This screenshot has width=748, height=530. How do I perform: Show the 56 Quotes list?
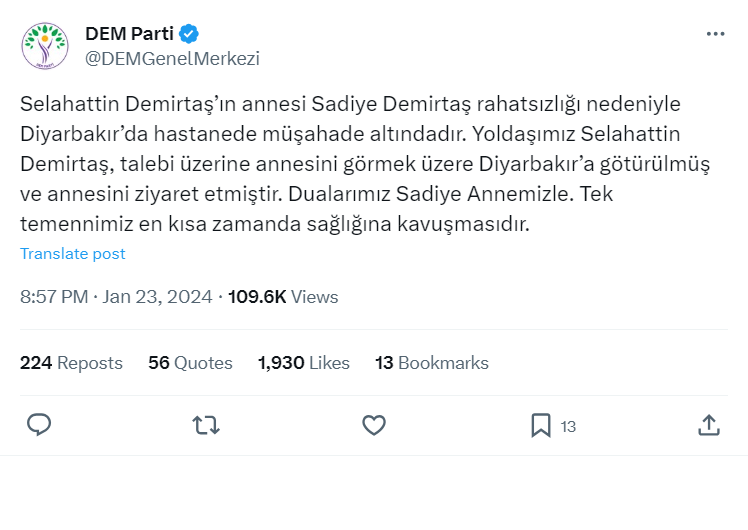pyautogui.click(x=190, y=363)
